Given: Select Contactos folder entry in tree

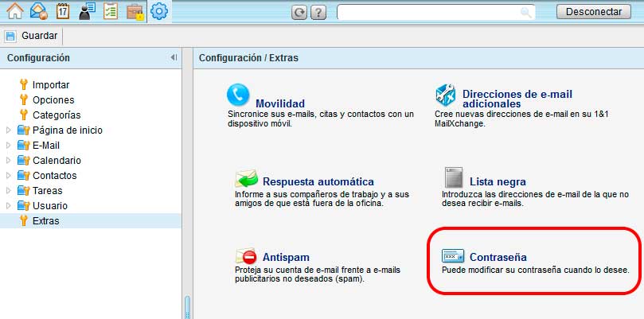Looking at the screenshot, I should tap(55, 175).
